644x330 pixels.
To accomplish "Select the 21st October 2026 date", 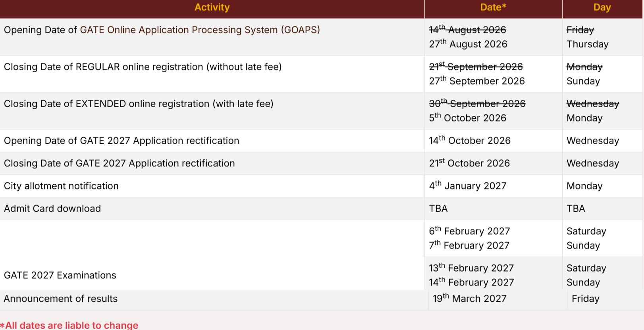I will pyautogui.click(x=469, y=163).
